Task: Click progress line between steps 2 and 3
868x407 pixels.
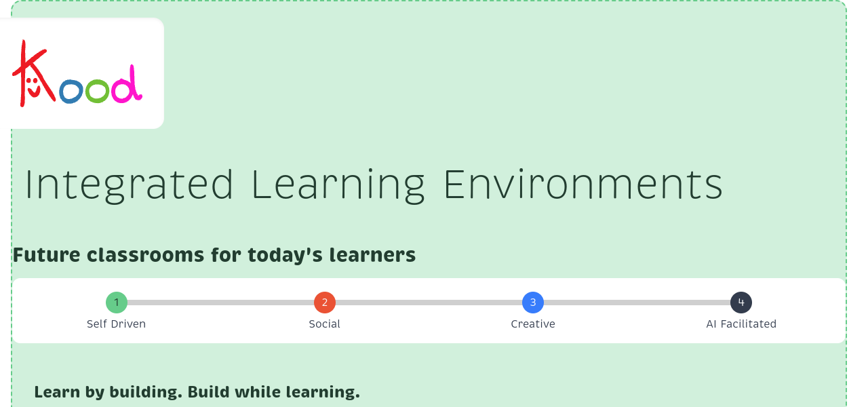Action: (429, 303)
